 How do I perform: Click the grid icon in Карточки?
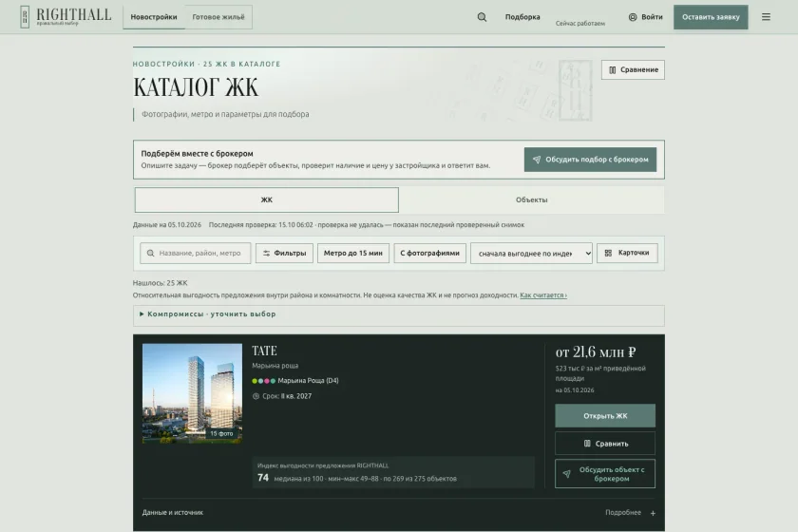click(x=608, y=253)
